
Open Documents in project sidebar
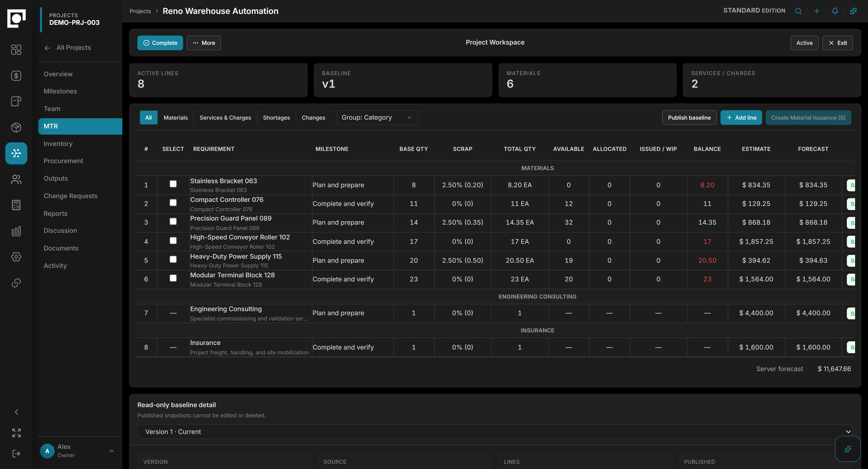[61, 248]
